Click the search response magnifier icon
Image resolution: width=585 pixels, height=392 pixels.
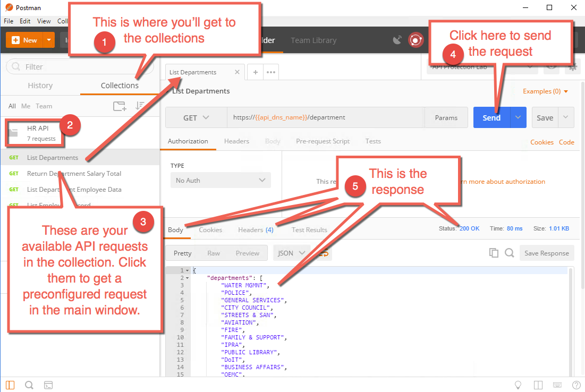(x=509, y=253)
